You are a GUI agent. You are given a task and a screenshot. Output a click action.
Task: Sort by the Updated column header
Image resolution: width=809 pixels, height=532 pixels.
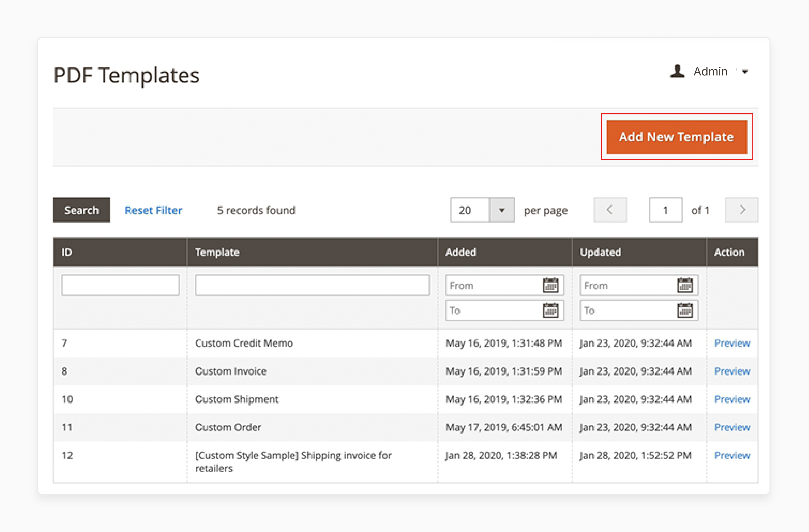(x=639, y=252)
